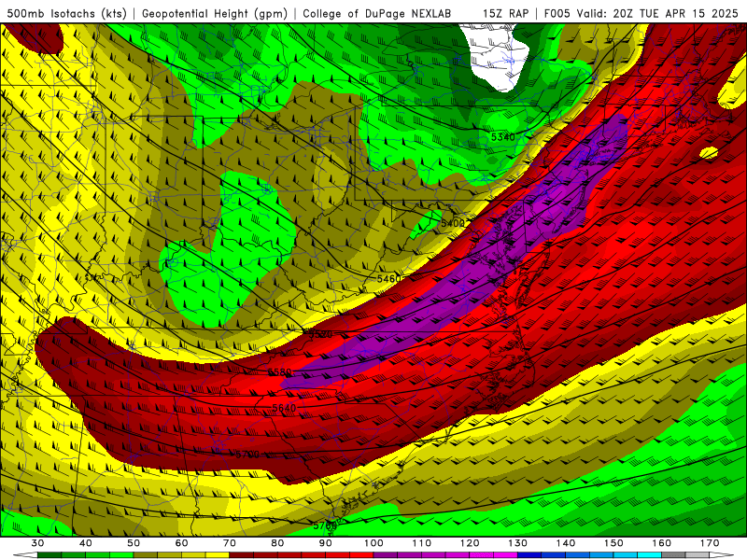The width and height of the screenshot is (747, 560).
Task: Select the dark purple 100–105 kt colorbar swatch
Action: point(386,554)
